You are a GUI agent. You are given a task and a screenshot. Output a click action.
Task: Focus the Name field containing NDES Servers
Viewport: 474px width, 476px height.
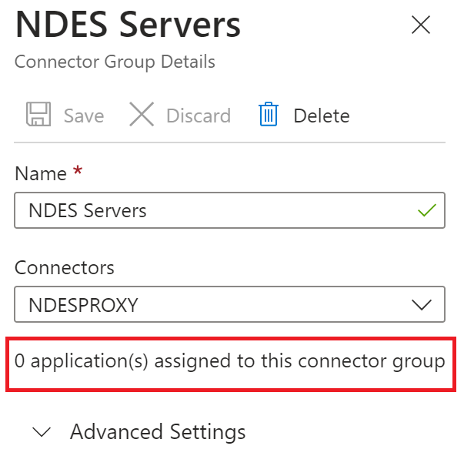click(x=229, y=210)
